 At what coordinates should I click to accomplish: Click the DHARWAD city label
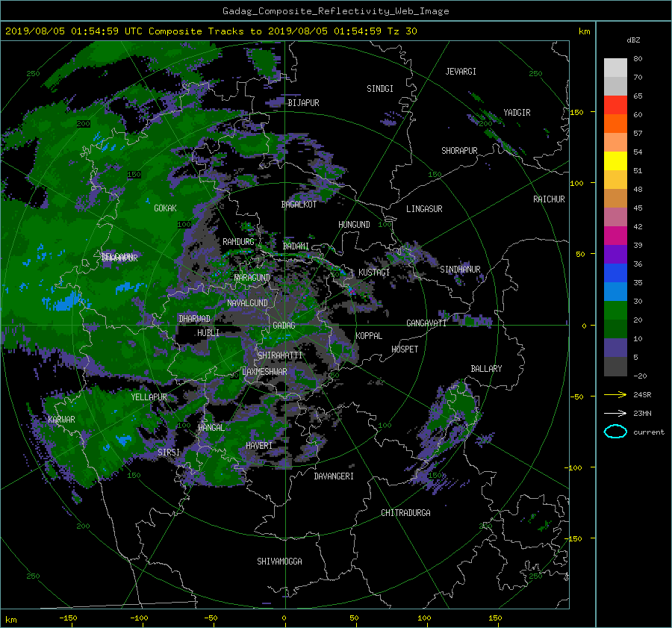(195, 319)
